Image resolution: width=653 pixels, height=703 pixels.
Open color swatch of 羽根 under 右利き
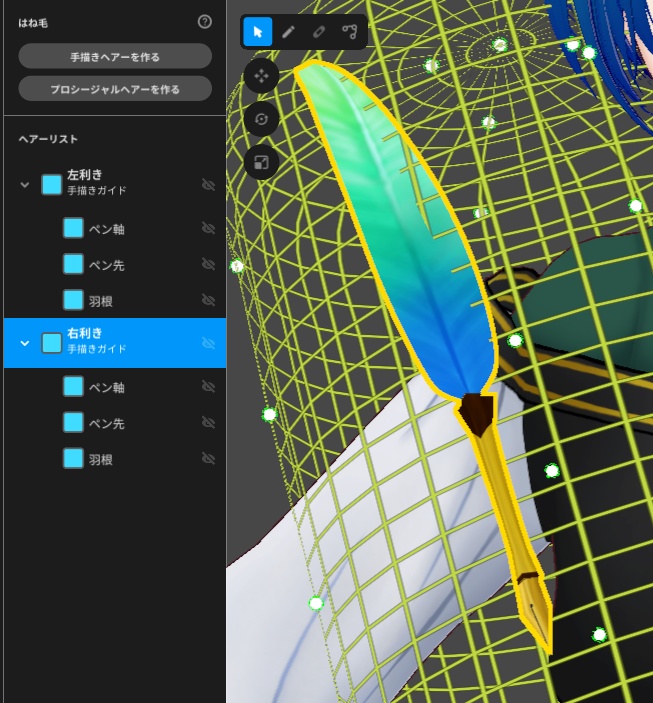[x=73, y=458]
